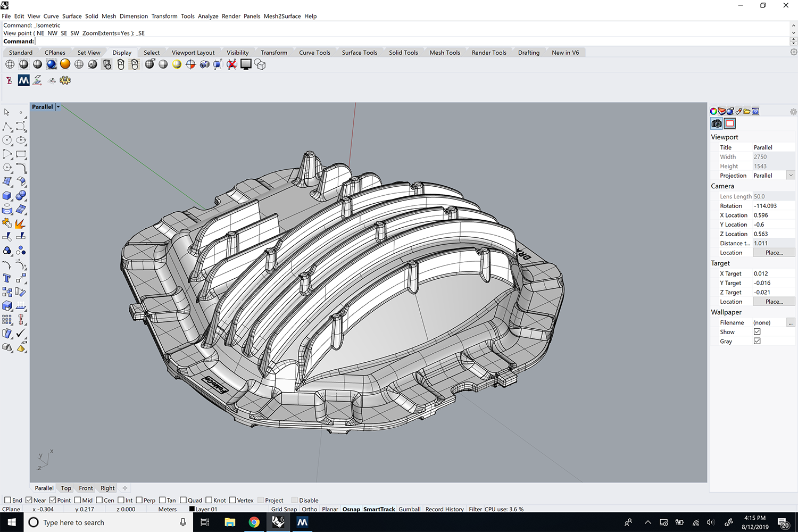This screenshot has width=798, height=532.
Task: Toggle Gumball in the status bar
Action: (x=409, y=509)
